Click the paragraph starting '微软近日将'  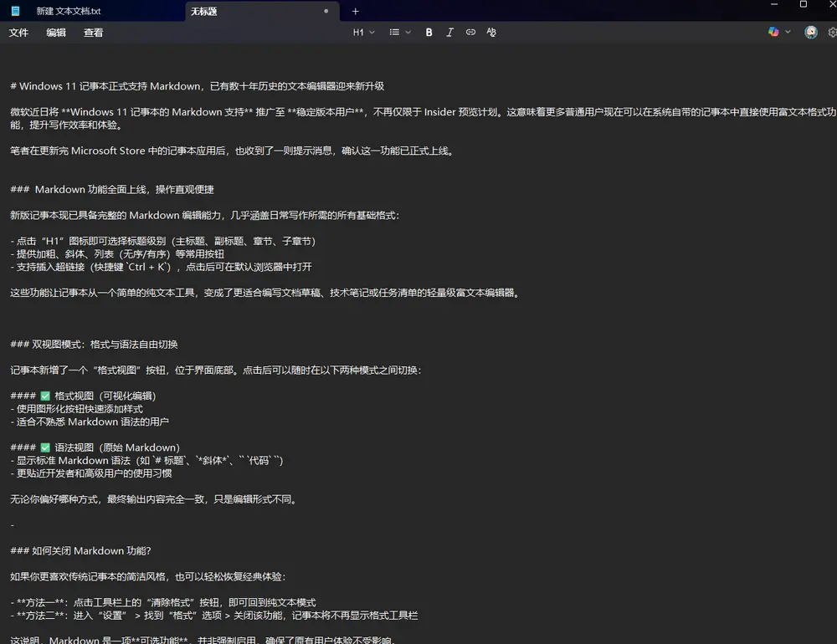tap(423, 119)
